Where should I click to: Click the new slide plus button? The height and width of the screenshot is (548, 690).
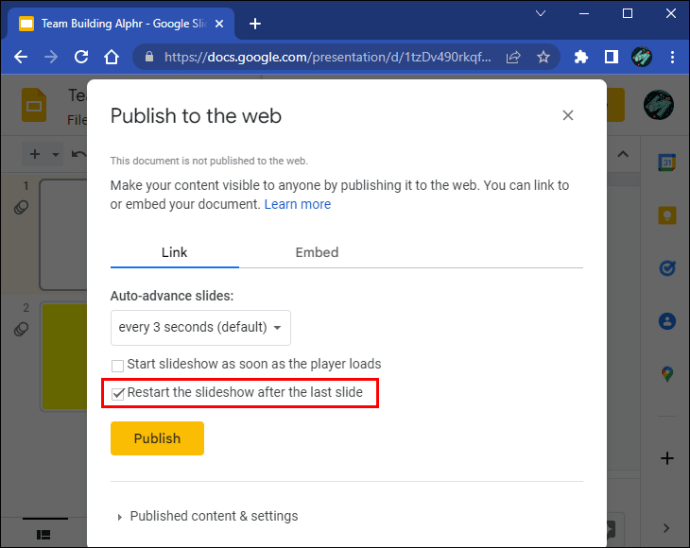click(x=35, y=154)
